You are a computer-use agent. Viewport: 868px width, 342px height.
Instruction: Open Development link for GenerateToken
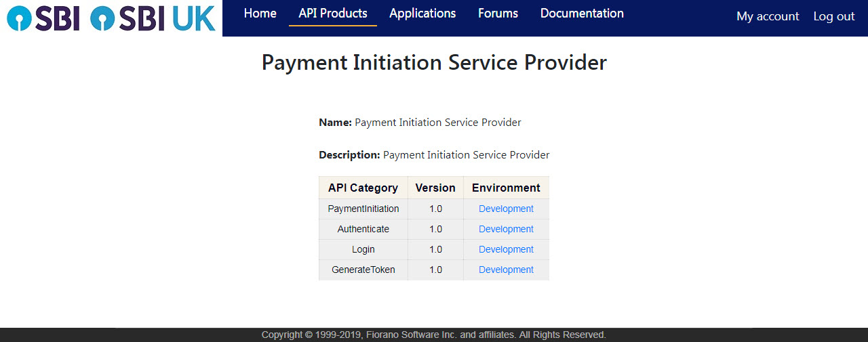tap(506, 270)
